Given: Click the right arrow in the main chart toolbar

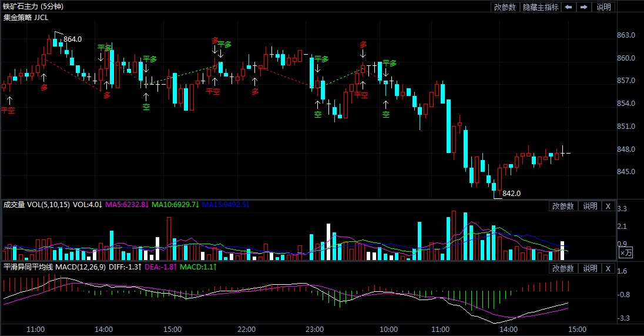Looking at the screenshot, I should click(583, 7).
